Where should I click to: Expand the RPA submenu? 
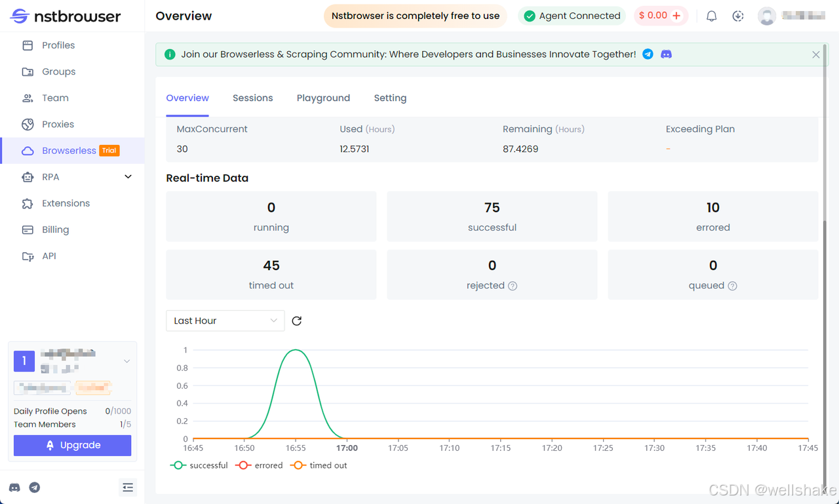pyautogui.click(x=128, y=177)
